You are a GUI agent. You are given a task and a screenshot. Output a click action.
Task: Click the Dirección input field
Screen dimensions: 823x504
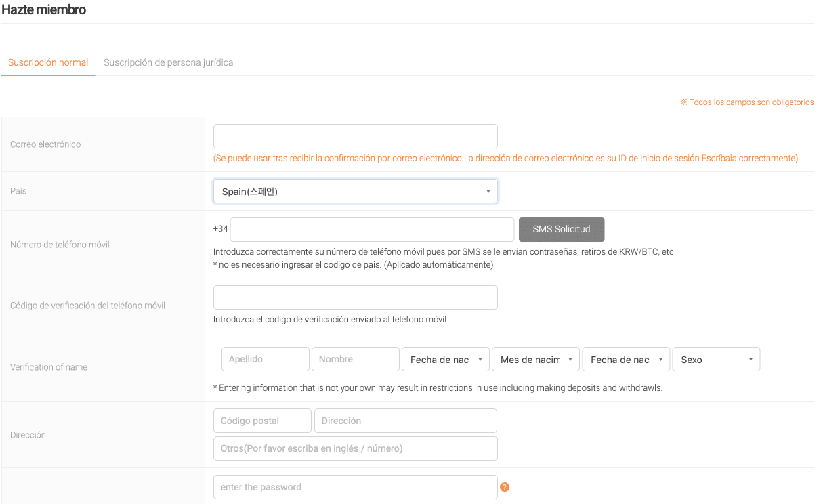(406, 421)
